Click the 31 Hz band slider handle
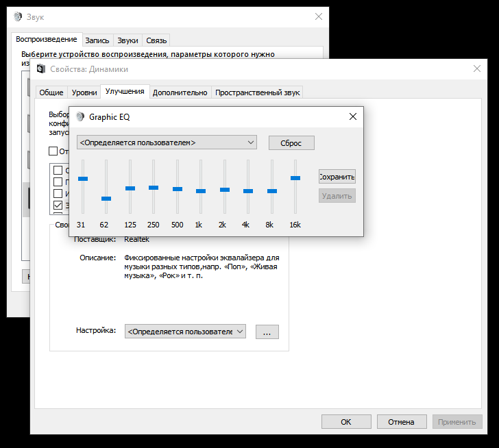Viewport: 499px width, 448px height. (x=83, y=179)
